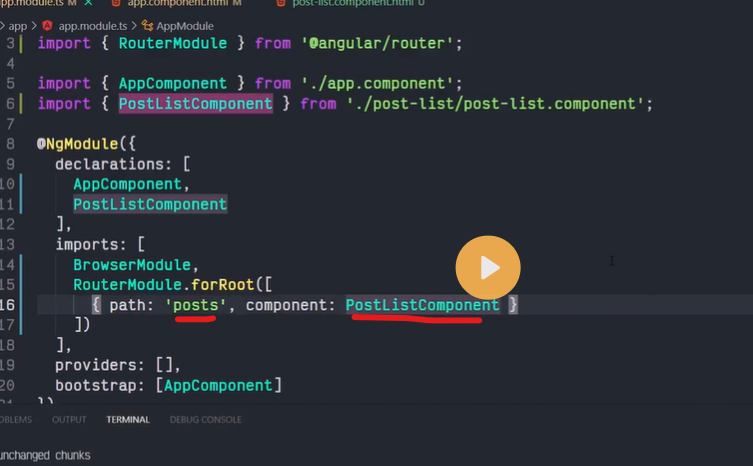Screen dimensions: 753x466
Task: Switch to the app.module.ts editor tab
Action: tap(28, 3)
